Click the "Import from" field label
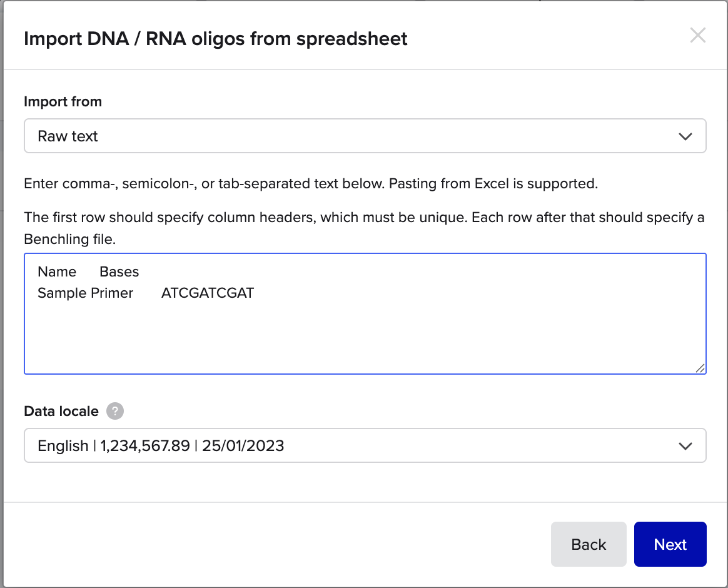728x588 pixels. click(63, 101)
